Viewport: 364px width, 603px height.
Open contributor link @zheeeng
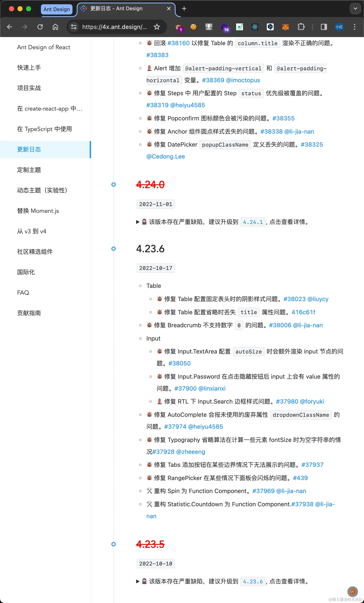[x=191, y=452]
